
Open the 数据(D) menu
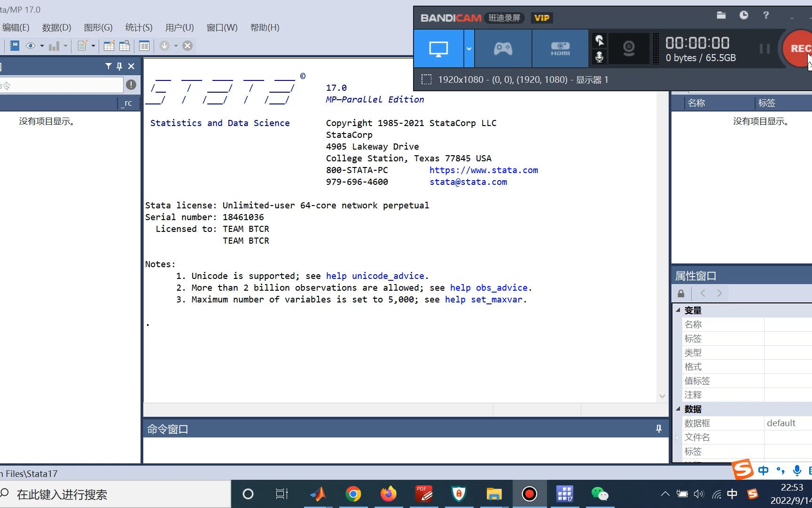[57, 27]
